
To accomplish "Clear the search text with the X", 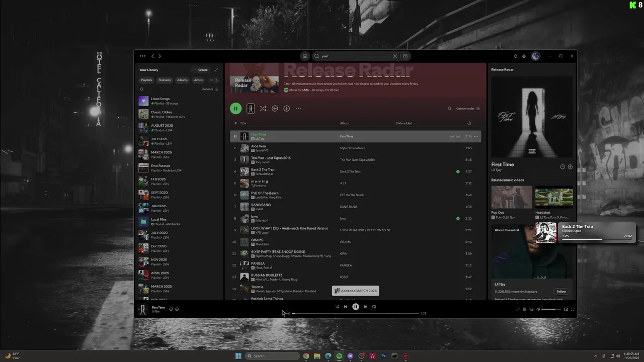I will (395, 56).
